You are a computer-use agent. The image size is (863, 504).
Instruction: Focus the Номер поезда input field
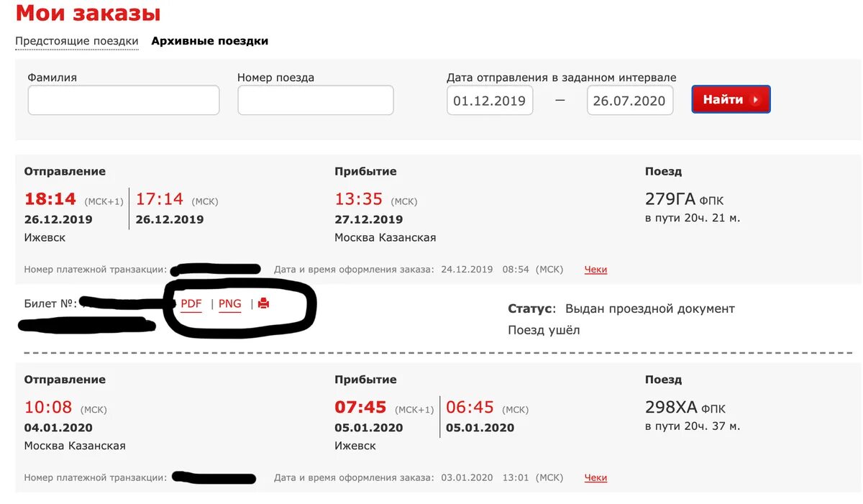point(316,100)
